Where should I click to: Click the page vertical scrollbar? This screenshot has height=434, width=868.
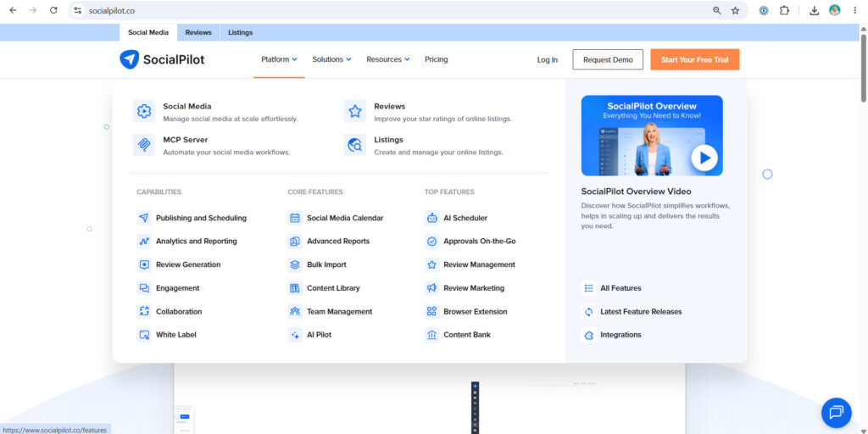[864, 66]
